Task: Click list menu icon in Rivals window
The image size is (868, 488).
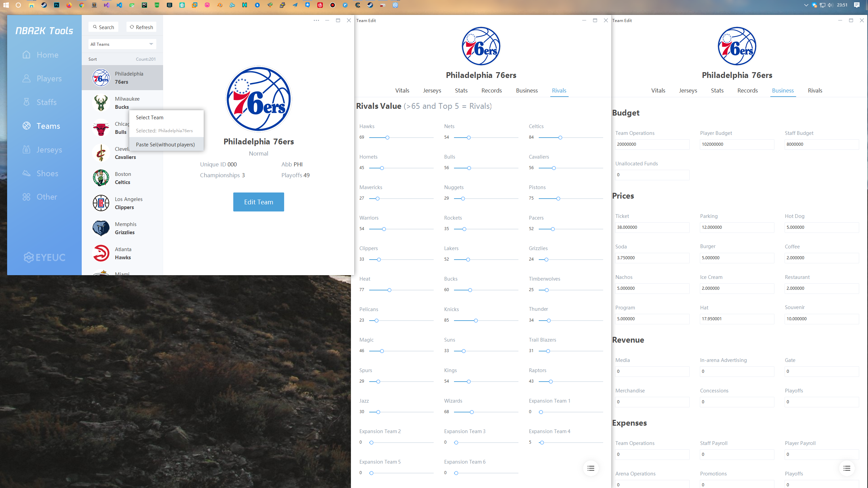Action: tap(591, 468)
